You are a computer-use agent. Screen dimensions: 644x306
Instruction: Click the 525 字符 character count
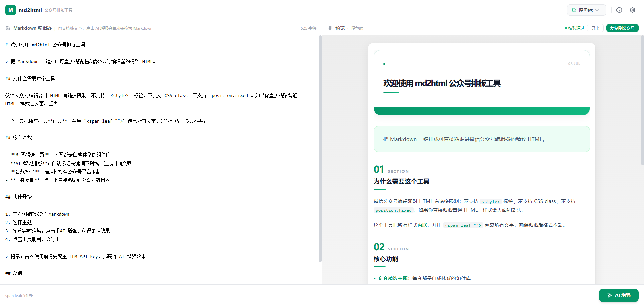click(308, 28)
